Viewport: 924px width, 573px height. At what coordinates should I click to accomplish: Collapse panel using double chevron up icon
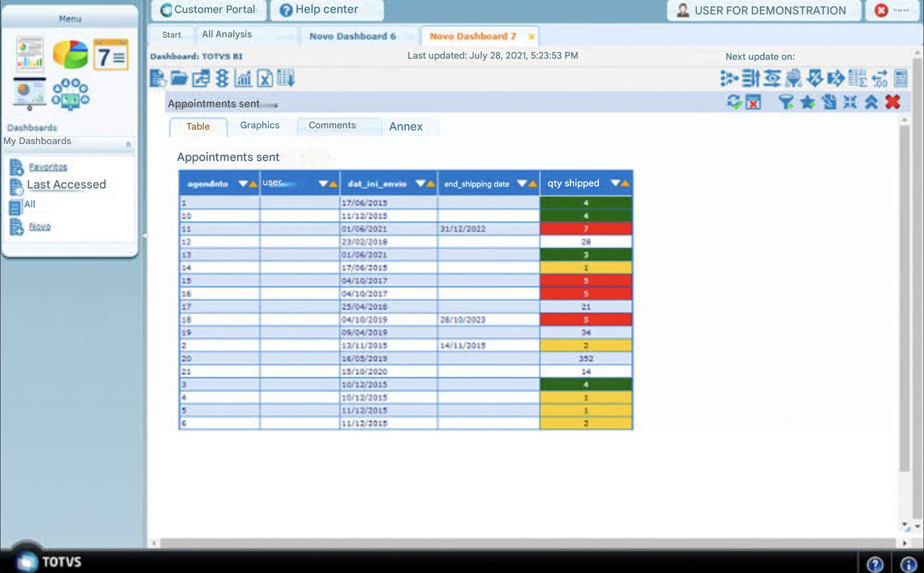pos(871,102)
